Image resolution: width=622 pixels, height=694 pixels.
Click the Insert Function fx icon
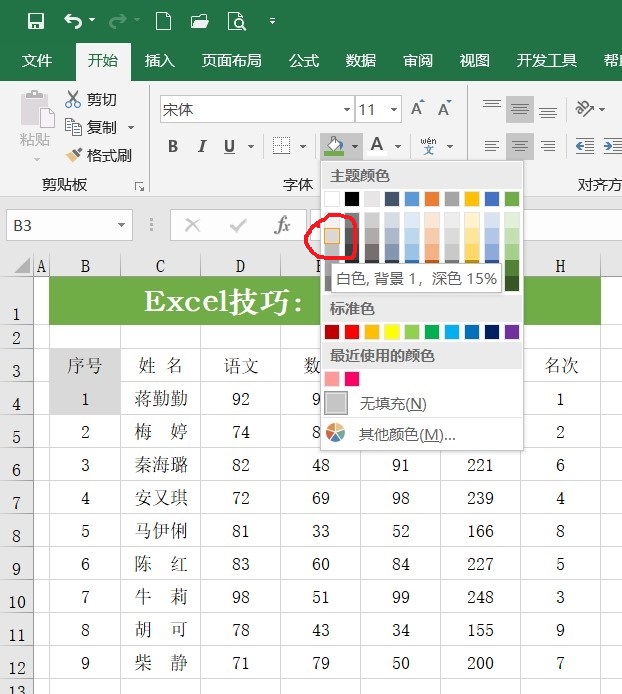coord(282,225)
